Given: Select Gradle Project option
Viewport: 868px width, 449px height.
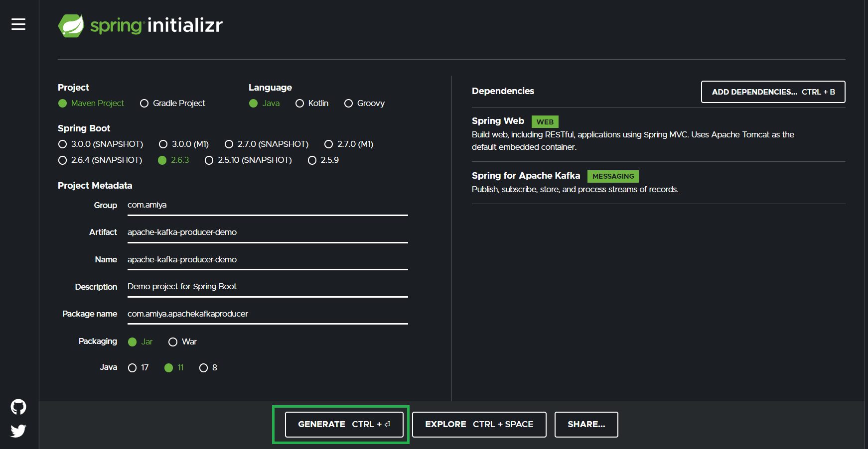Looking at the screenshot, I should [x=173, y=103].
